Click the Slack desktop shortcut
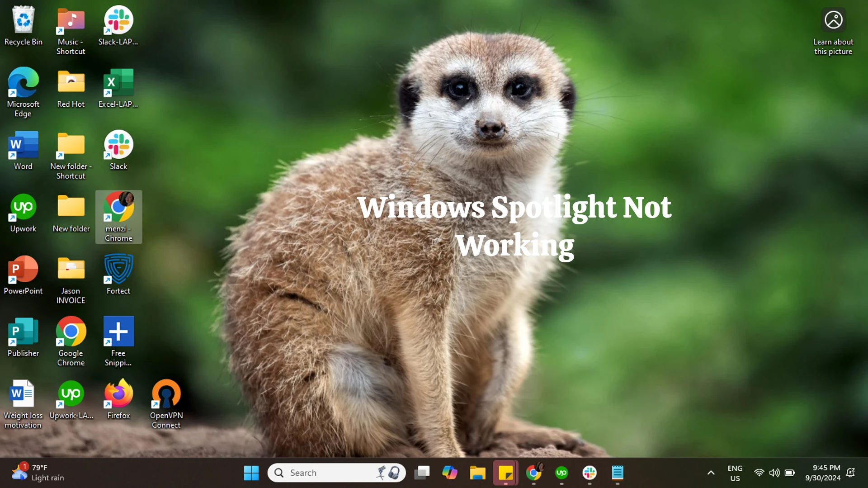This screenshot has height=488, width=868. pos(118,150)
